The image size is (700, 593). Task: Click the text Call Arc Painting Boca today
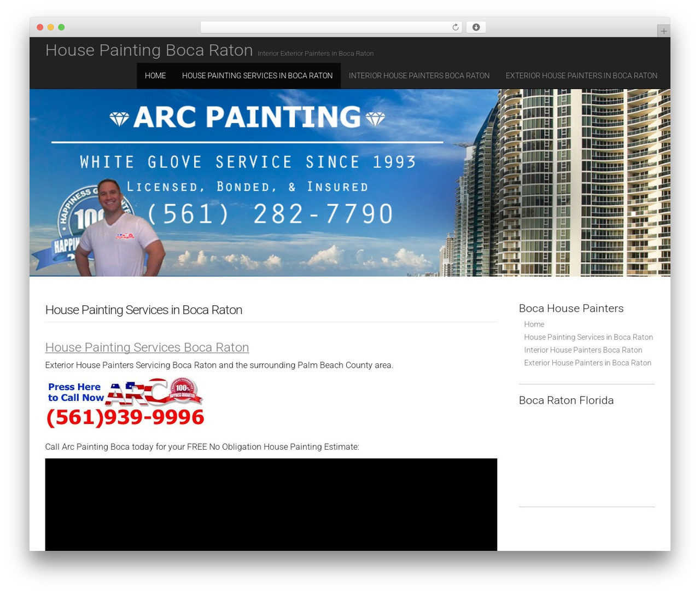[x=202, y=446]
